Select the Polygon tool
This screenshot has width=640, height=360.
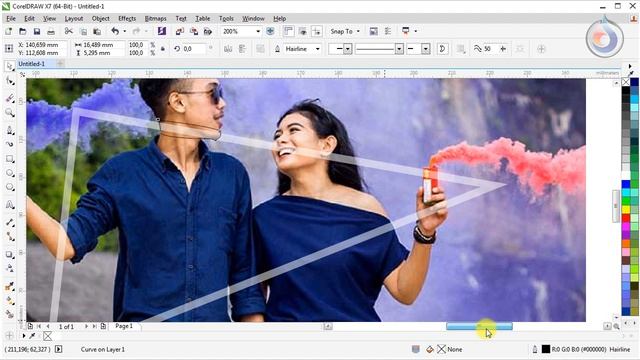10,187
